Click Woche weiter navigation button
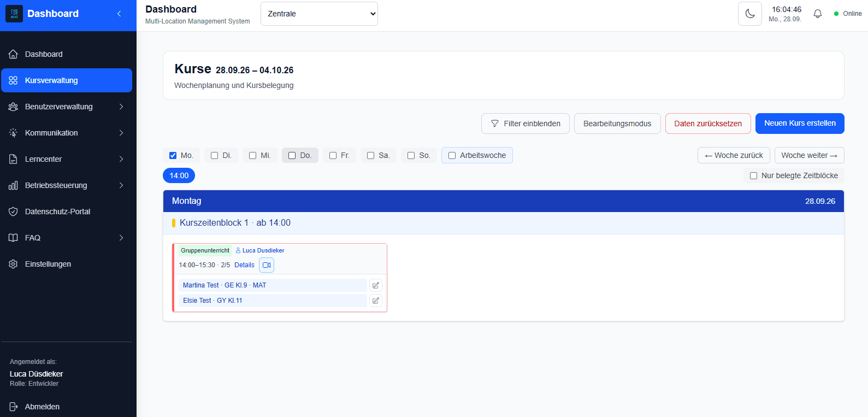Screen dimensions: 868x417 click(809, 155)
